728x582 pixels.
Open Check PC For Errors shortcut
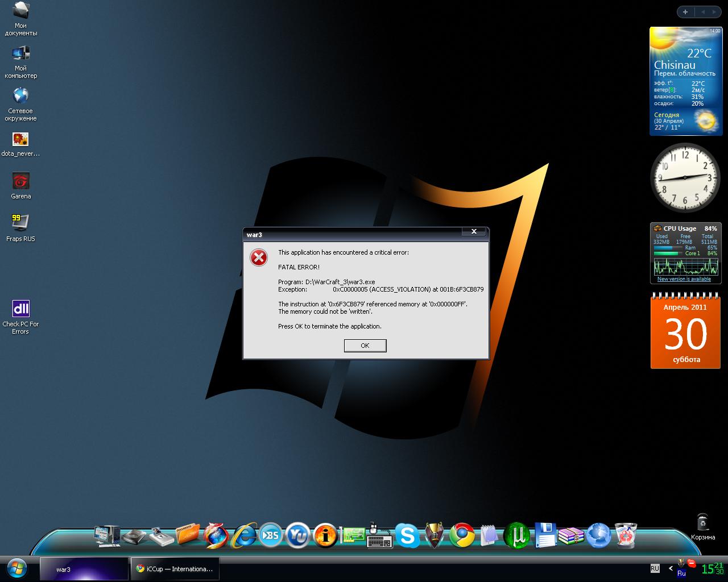(20, 317)
